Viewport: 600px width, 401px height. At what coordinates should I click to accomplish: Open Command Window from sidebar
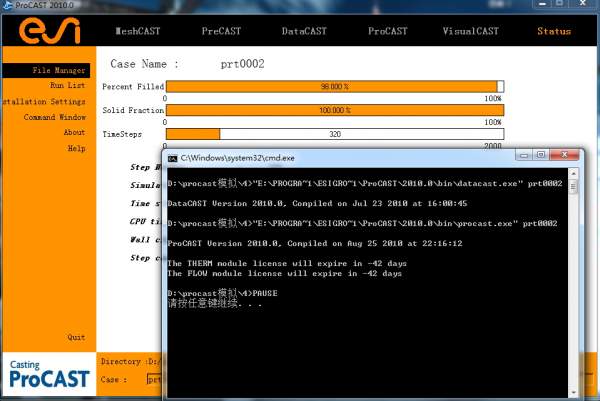point(55,117)
